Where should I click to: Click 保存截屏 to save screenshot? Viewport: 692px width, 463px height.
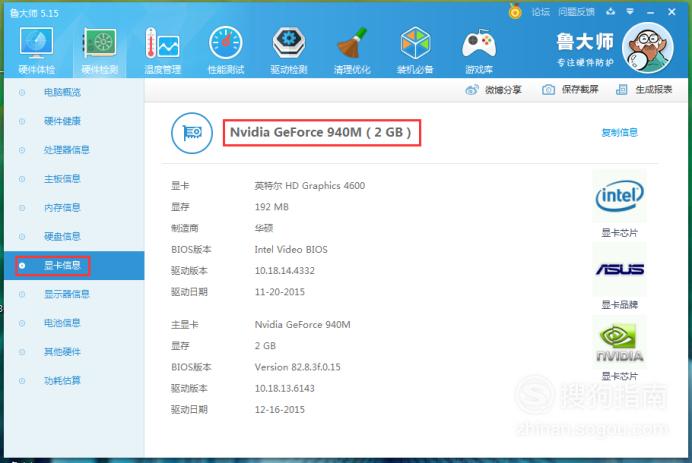(570, 90)
